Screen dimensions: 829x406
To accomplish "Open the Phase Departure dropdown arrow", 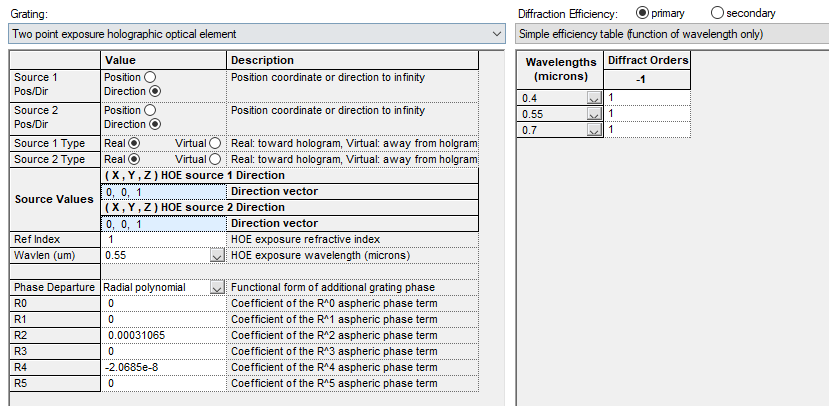I will 217,288.
